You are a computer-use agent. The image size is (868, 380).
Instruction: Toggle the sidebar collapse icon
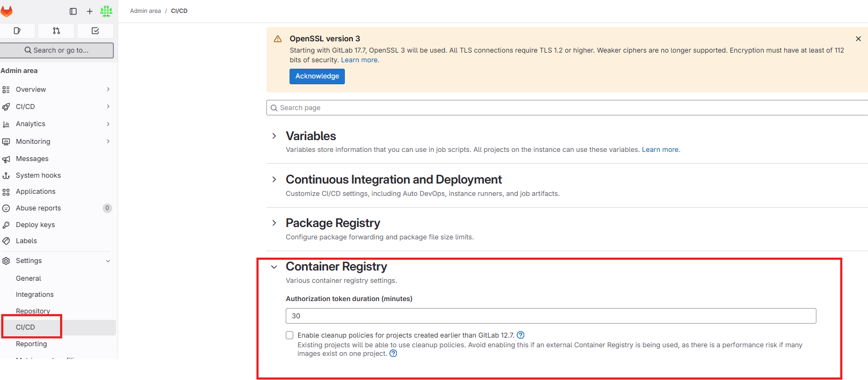tap(73, 11)
